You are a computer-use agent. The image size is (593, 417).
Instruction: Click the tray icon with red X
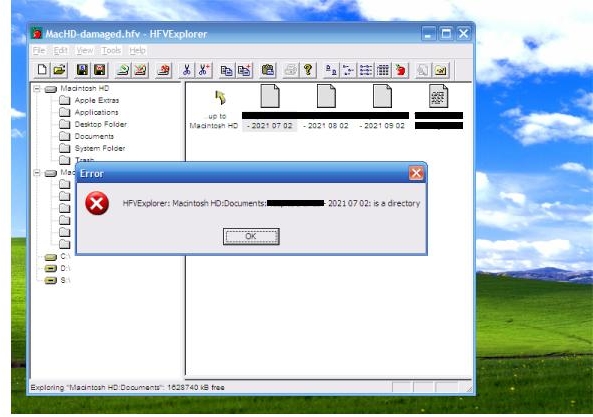pyautogui.click(x=140, y=70)
